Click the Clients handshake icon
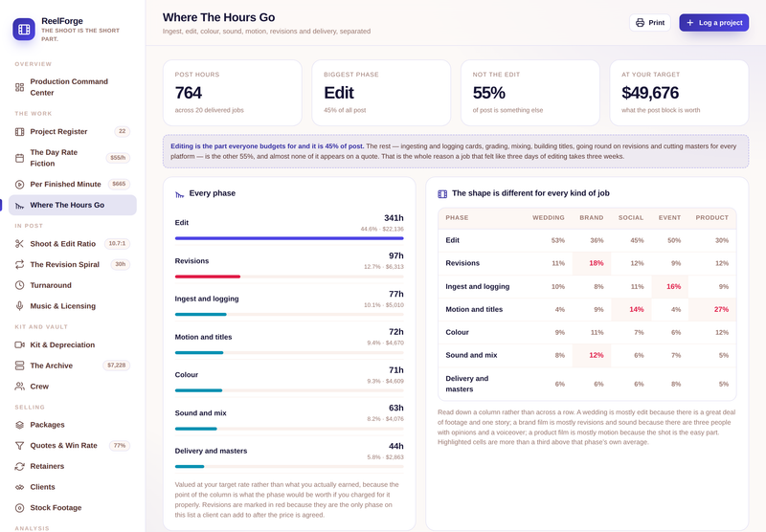766x532 pixels. [x=19, y=487]
